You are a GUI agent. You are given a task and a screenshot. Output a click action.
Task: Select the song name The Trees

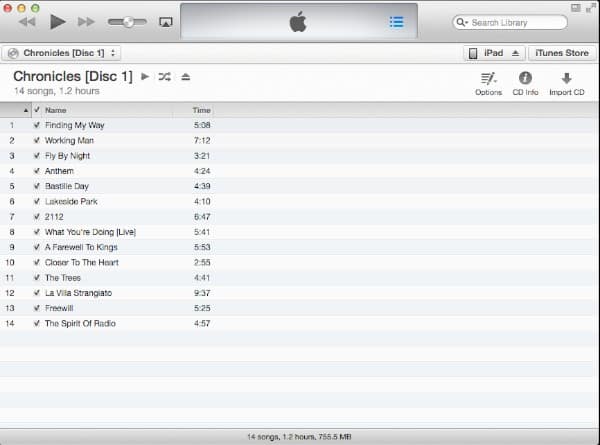coord(63,278)
